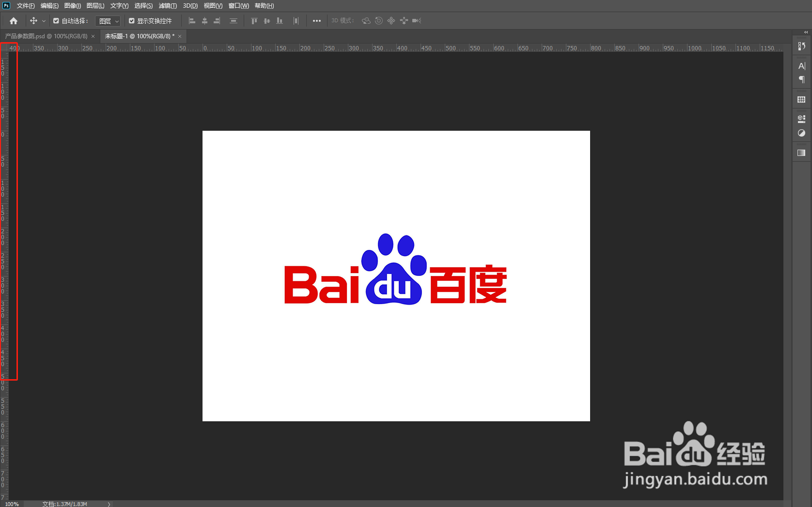Open the History panel icon
This screenshot has width=812, height=507.
coord(801,46)
